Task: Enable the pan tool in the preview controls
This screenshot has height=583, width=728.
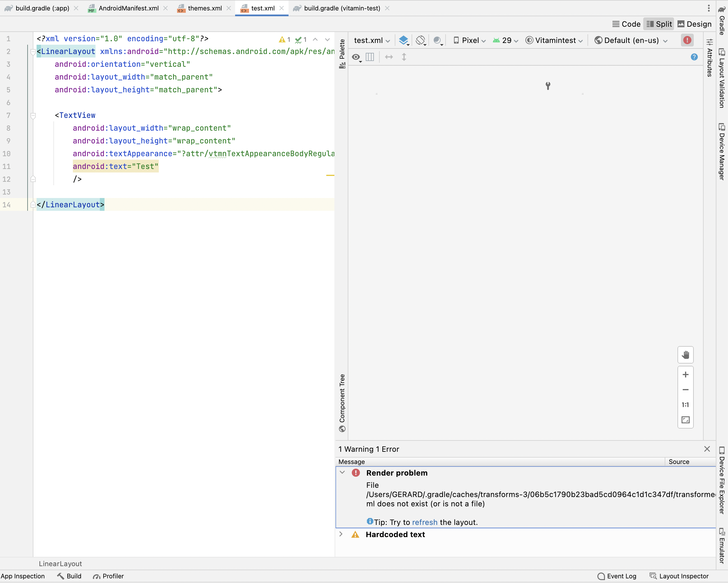Action: coord(685,355)
